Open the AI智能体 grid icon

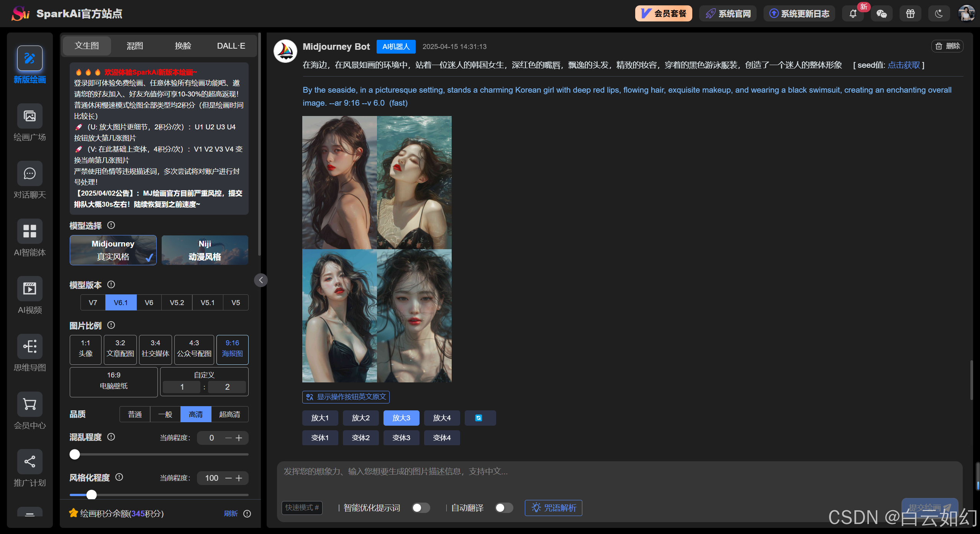pyautogui.click(x=29, y=231)
